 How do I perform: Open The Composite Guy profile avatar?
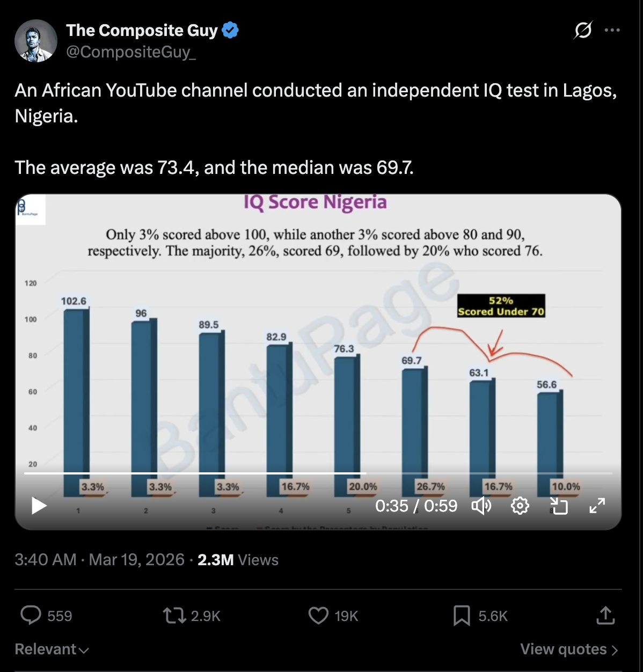36,41
